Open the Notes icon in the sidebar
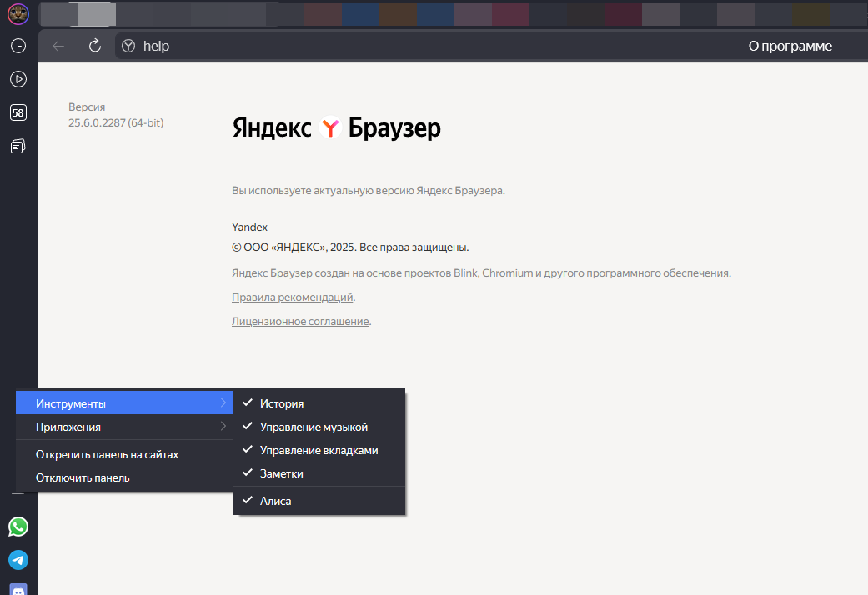 click(x=18, y=146)
